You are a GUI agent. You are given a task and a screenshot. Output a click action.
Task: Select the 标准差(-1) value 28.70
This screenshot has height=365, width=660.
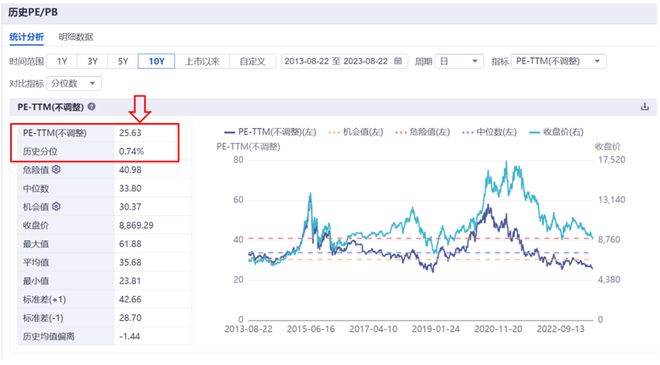click(x=130, y=318)
